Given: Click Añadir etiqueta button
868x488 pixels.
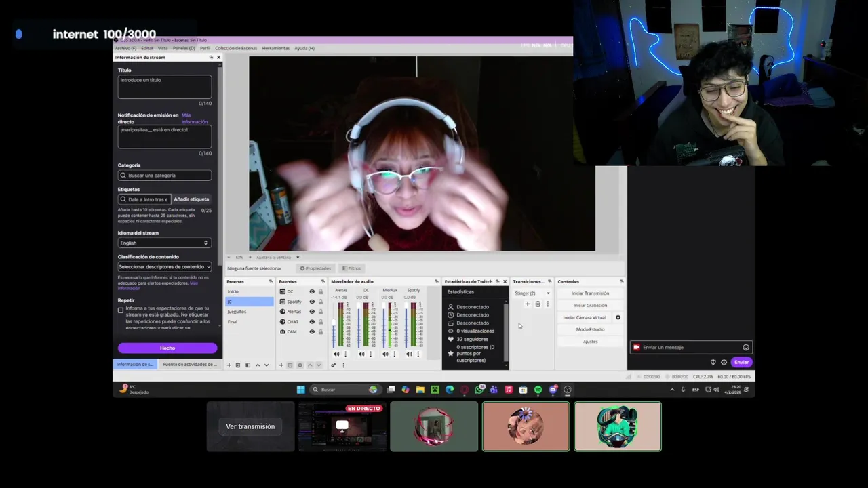Looking at the screenshot, I should (191, 199).
